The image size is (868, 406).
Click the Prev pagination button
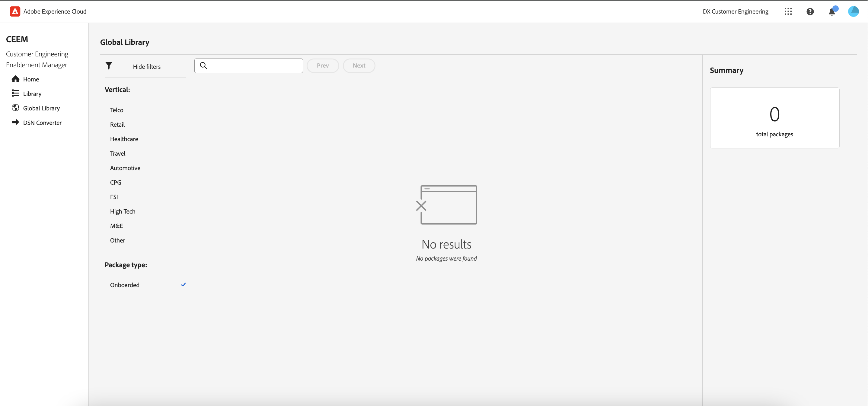point(322,66)
